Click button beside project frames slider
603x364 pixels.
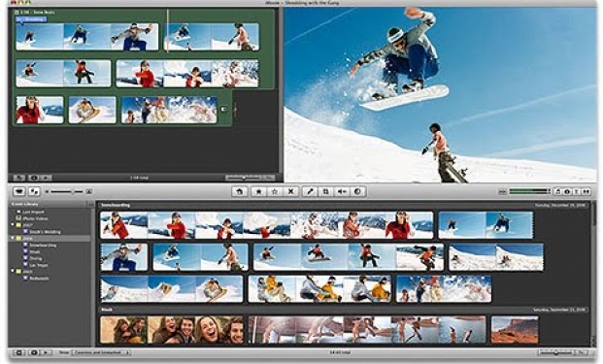(x=269, y=178)
